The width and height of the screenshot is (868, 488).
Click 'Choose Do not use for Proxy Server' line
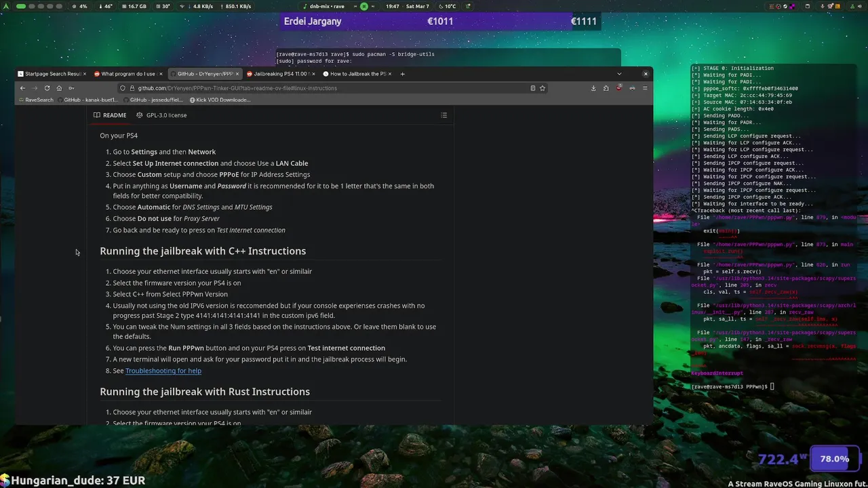166,219
